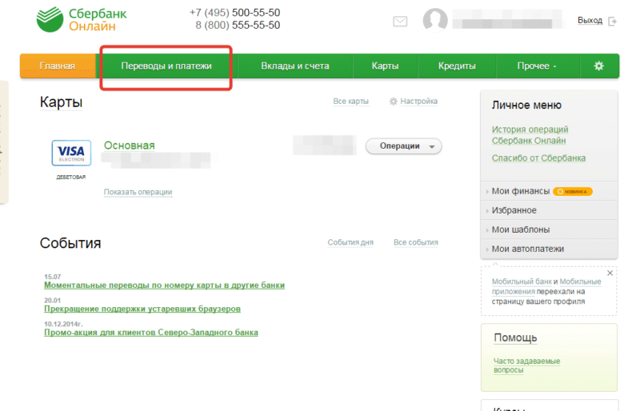This screenshot has width=640, height=411.
Task: Open cards Настройка link
Action: (419, 101)
